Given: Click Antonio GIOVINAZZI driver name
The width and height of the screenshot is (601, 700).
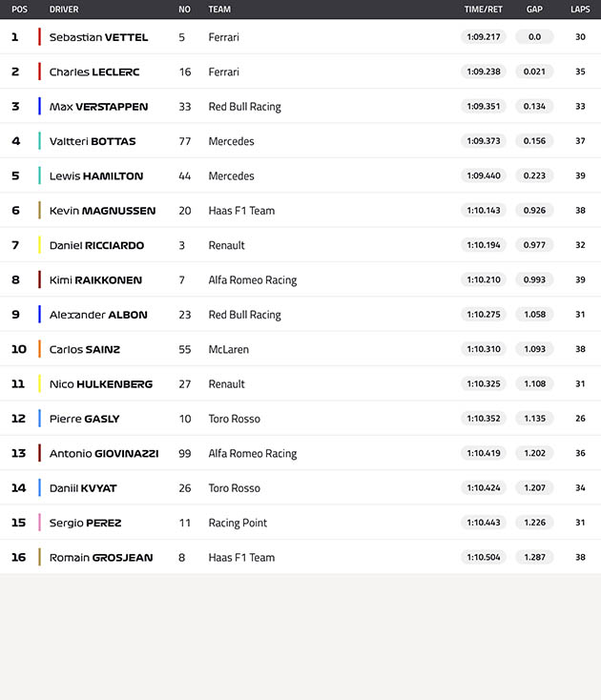Looking at the screenshot, I should point(104,454).
